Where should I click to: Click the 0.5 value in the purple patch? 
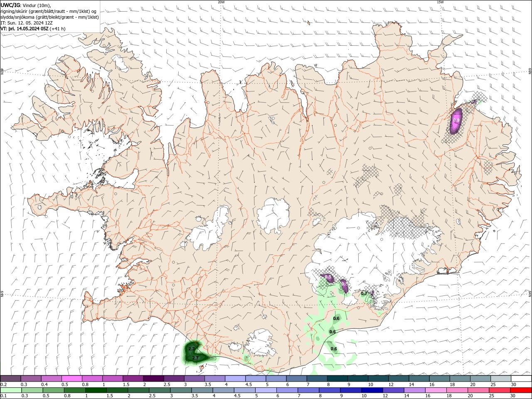point(328,277)
